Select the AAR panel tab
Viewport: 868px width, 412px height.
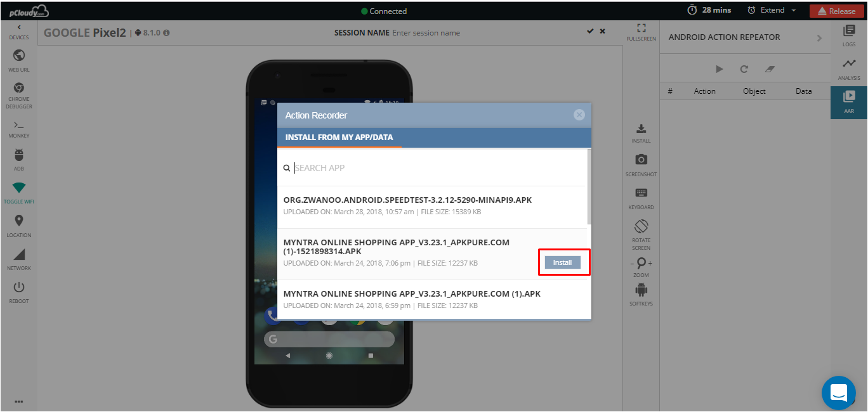click(x=849, y=102)
